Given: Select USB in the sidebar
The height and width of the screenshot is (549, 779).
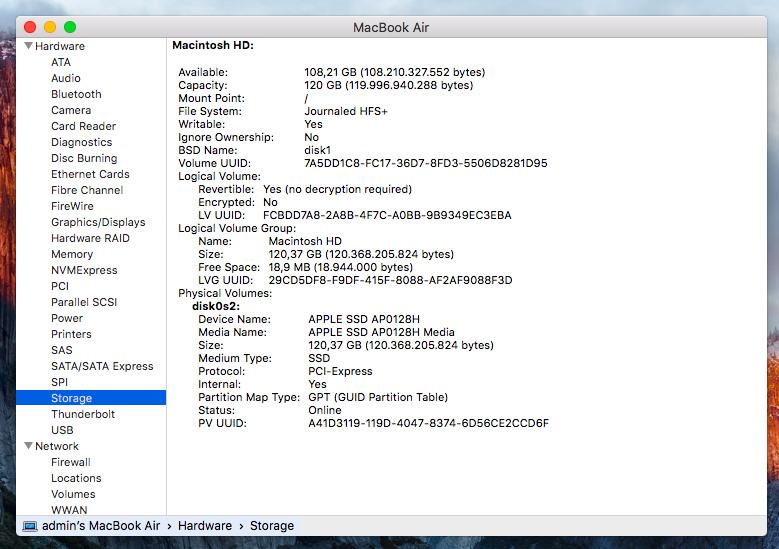Looking at the screenshot, I should coord(62,430).
